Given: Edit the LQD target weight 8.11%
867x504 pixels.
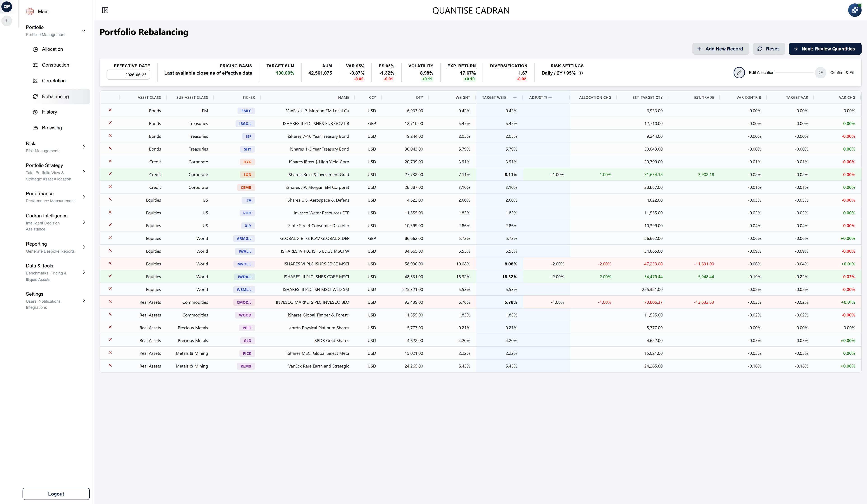Looking at the screenshot, I should click(511, 175).
